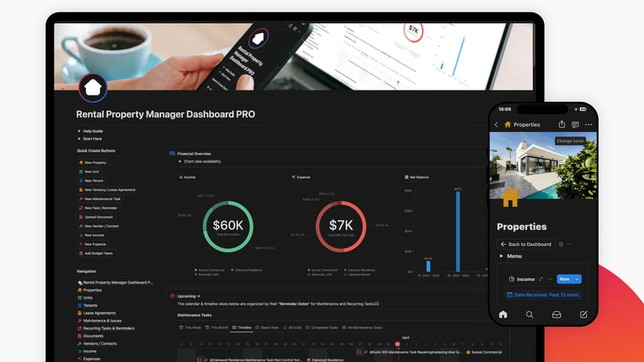Click the Upload Document button
Viewport: 644px width, 362px height.
point(96,217)
